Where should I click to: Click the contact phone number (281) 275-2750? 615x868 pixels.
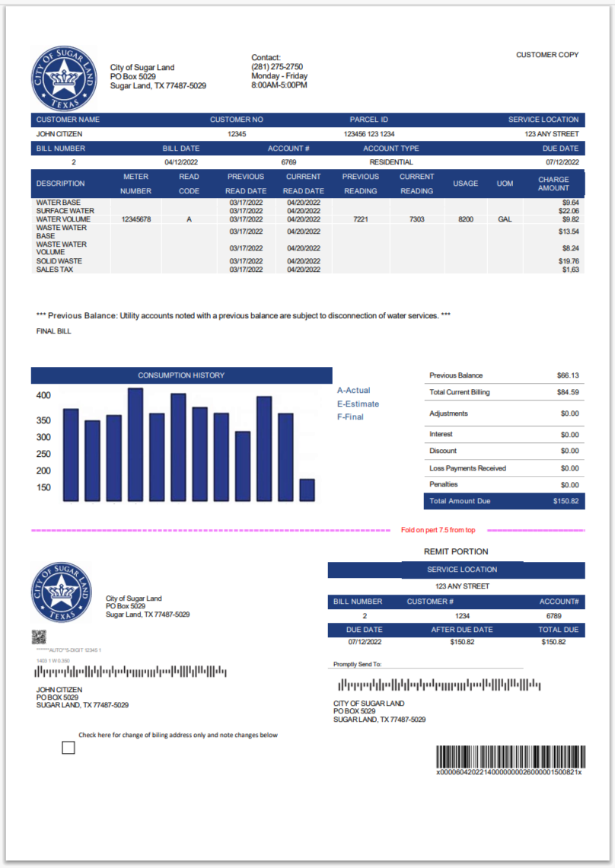[277, 67]
